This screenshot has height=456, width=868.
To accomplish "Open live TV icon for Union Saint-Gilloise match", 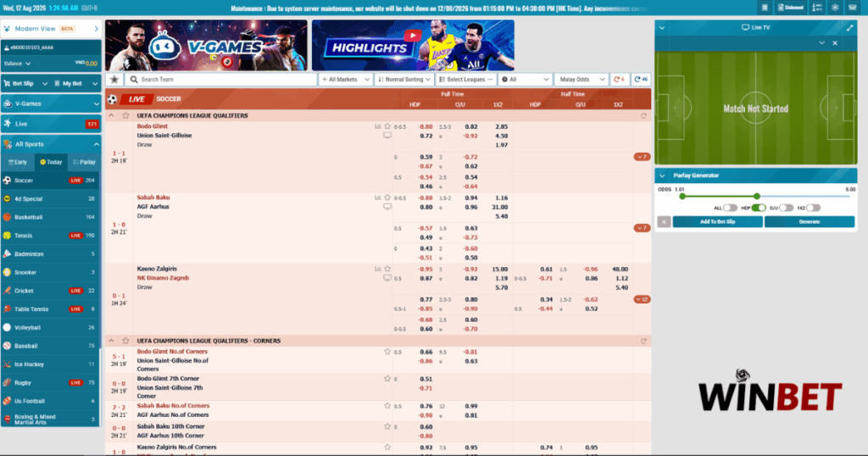I will coord(387,136).
